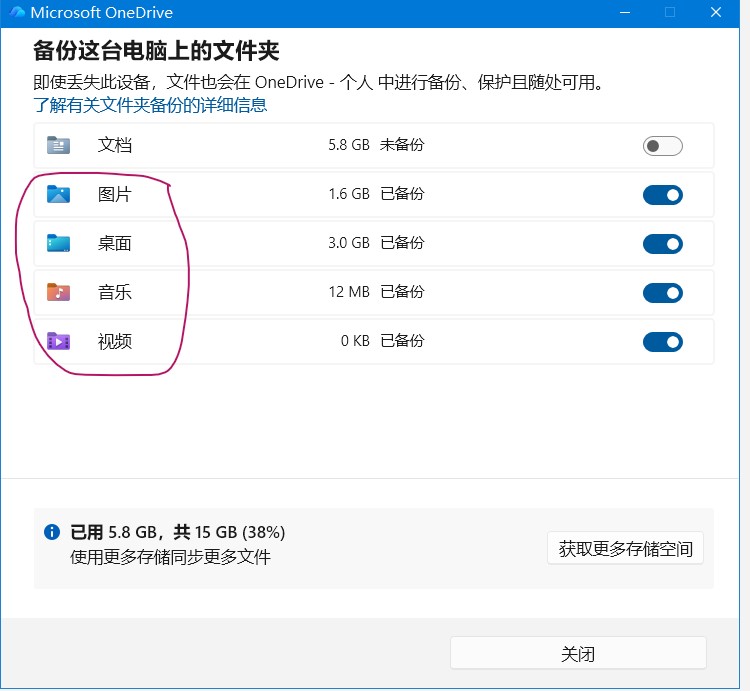Turn off backup toggle for 图片
The image size is (750, 691).
pos(662,195)
